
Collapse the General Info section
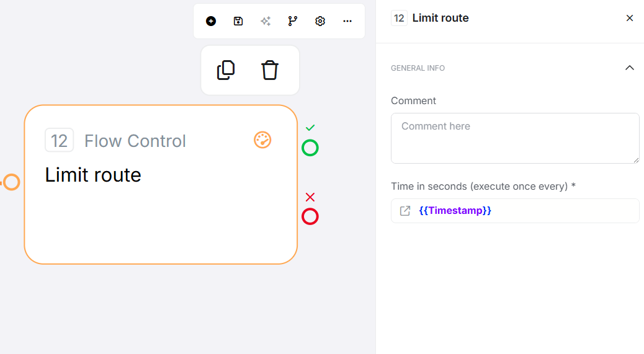pos(630,68)
